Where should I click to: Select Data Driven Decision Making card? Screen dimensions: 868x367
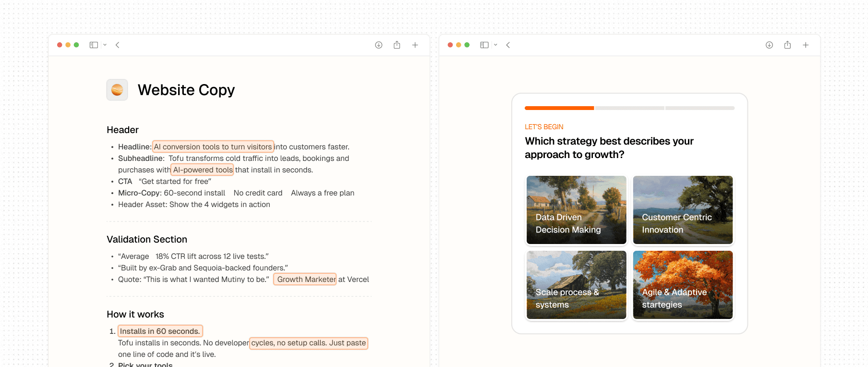tap(577, 210)
